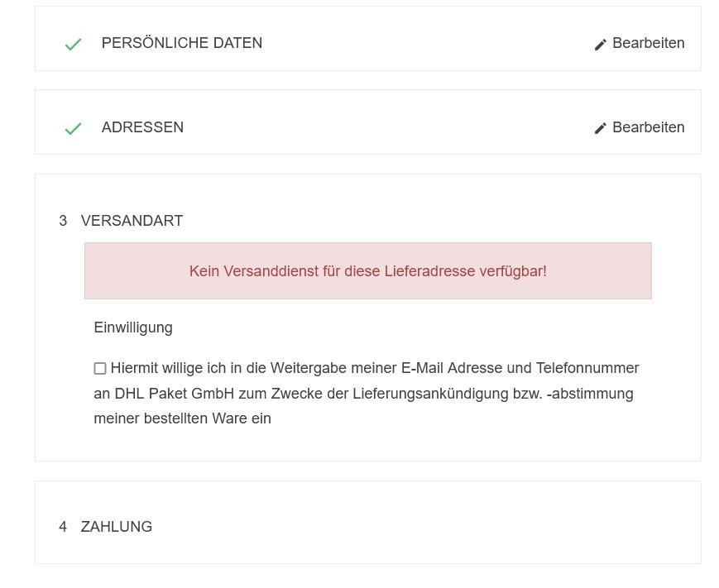Screen dimensions: 719x588
Task: Expand the Zahlung section header
Action: pos(117,527)
